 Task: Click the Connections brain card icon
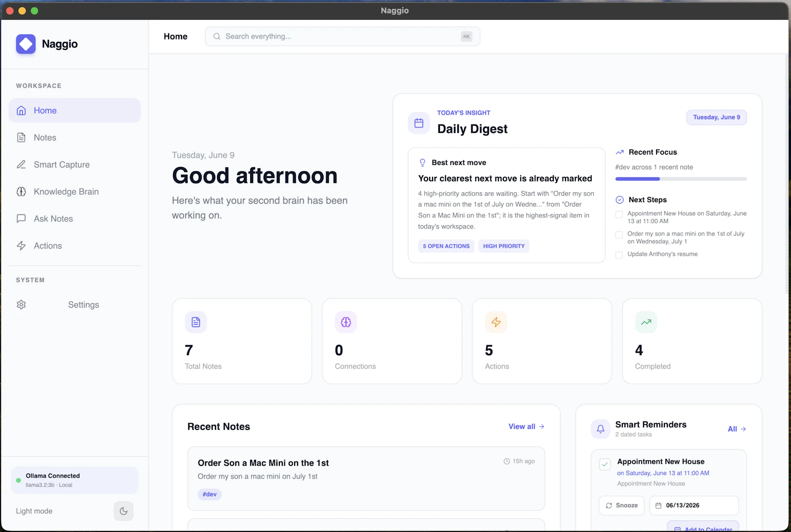[346, 322]
